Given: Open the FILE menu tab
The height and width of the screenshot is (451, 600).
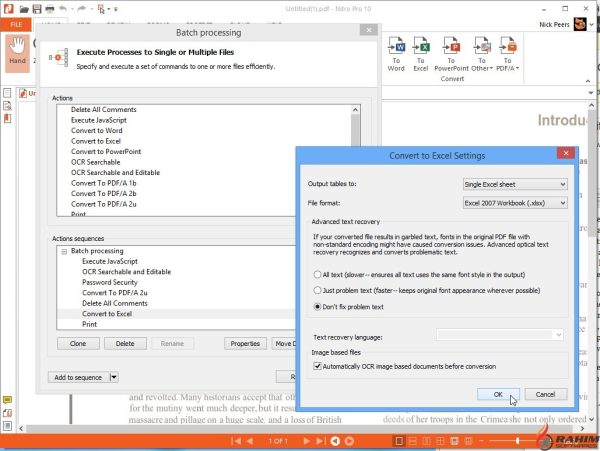Looking at the screenshot, I should point(16,24).
